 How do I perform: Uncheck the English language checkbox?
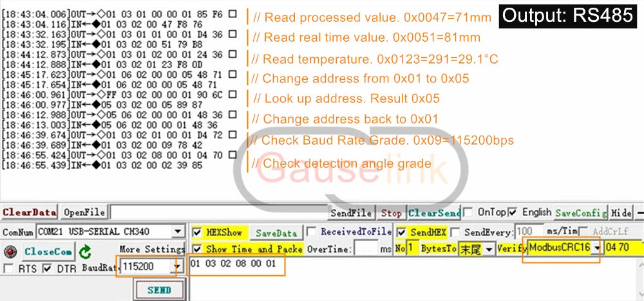(513, 212)
